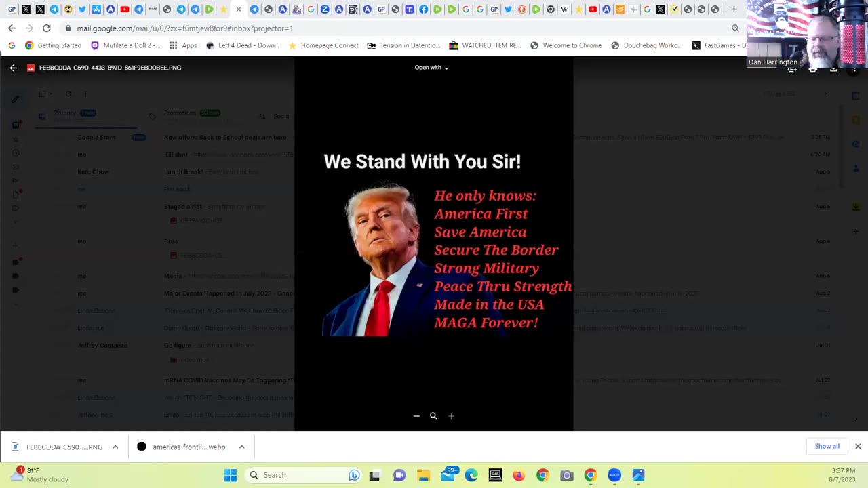Open the zoom magnifier in the address bar
Viewport: 868px width, 488px height.
tap(735, 28)
